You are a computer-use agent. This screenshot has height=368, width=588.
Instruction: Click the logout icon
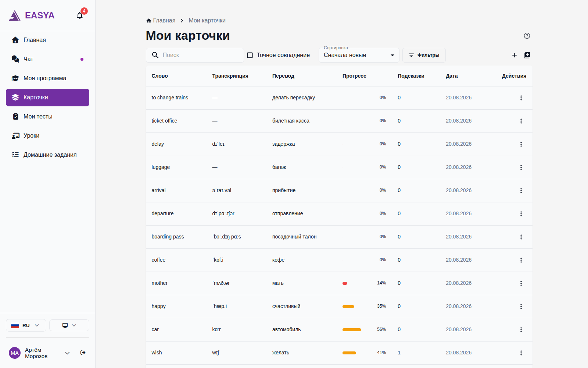point(83,353)
